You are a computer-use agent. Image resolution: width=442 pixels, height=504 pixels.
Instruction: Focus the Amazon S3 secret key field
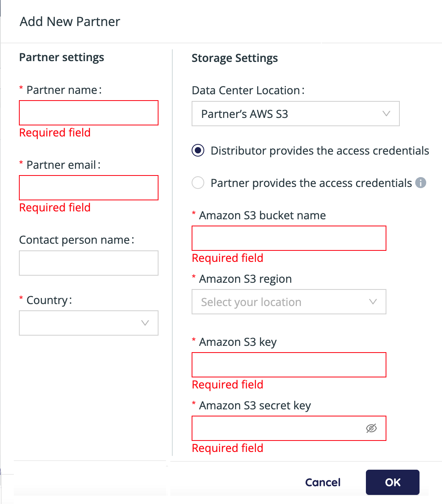[289, 428]
